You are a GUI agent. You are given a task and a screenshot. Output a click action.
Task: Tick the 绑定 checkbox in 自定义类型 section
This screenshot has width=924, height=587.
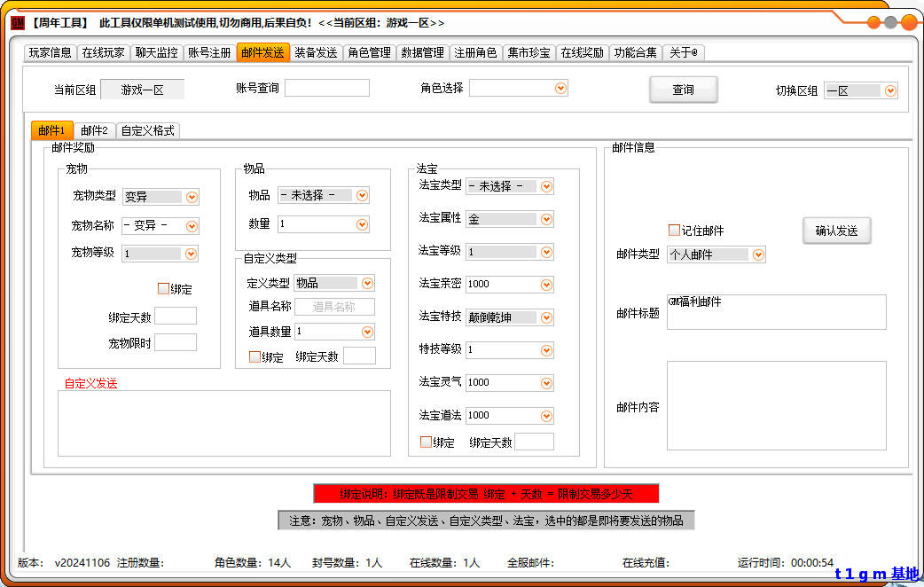click(x=254, y=356)
